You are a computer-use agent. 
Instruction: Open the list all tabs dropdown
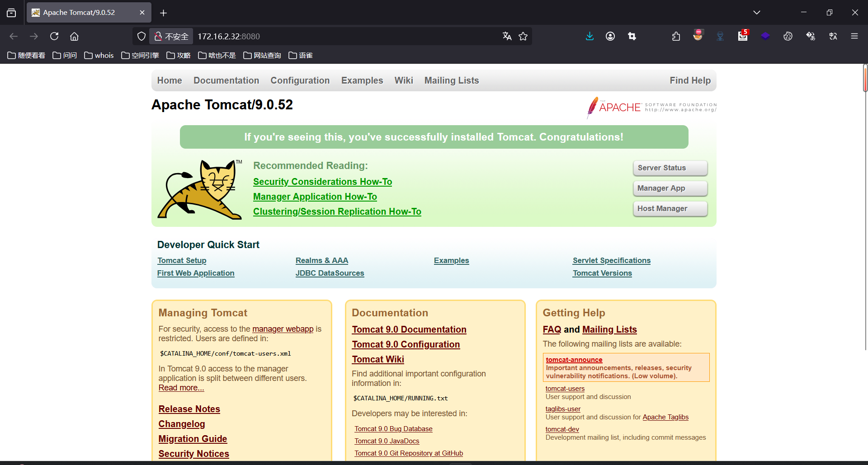757,13
